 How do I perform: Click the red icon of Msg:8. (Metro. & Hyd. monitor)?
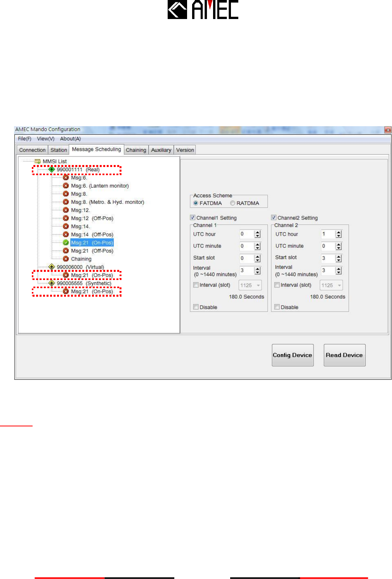[66, 202]
